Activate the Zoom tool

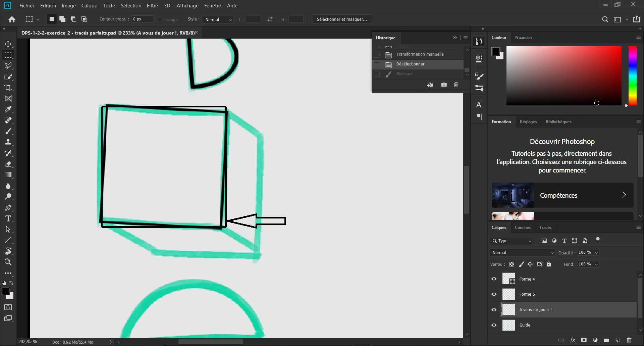(x=8, y=262)
